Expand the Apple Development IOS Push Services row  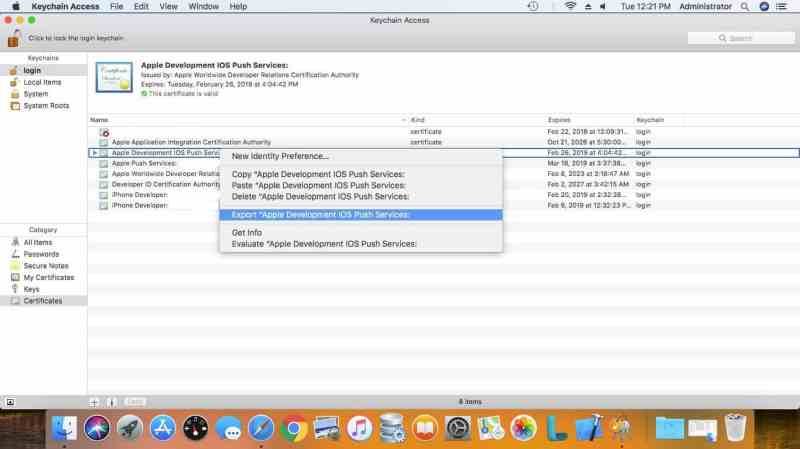(94, 153)
